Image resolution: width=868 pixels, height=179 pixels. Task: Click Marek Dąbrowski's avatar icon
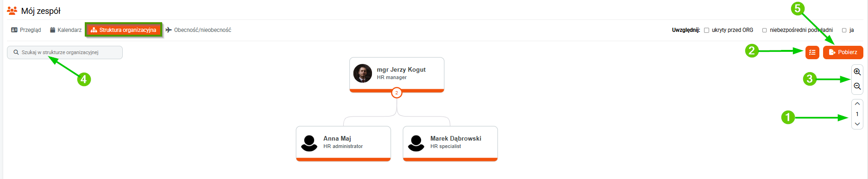416,143
